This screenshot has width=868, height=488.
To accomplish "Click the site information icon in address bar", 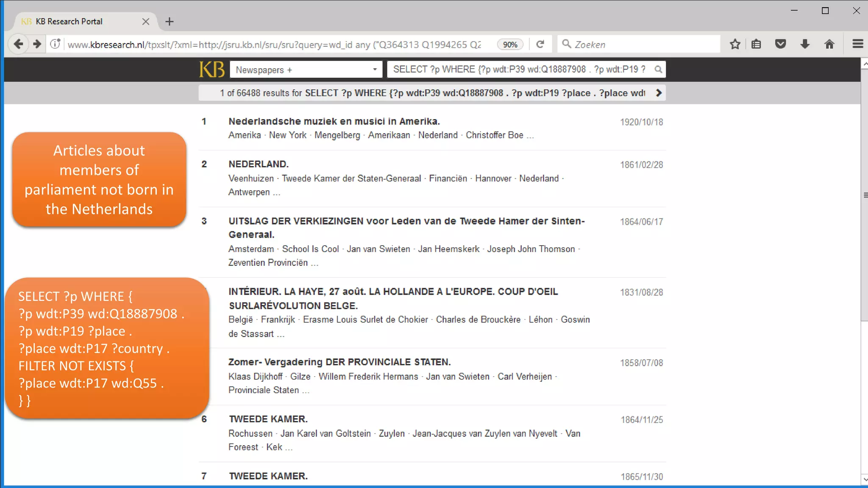I will [55, 44].
